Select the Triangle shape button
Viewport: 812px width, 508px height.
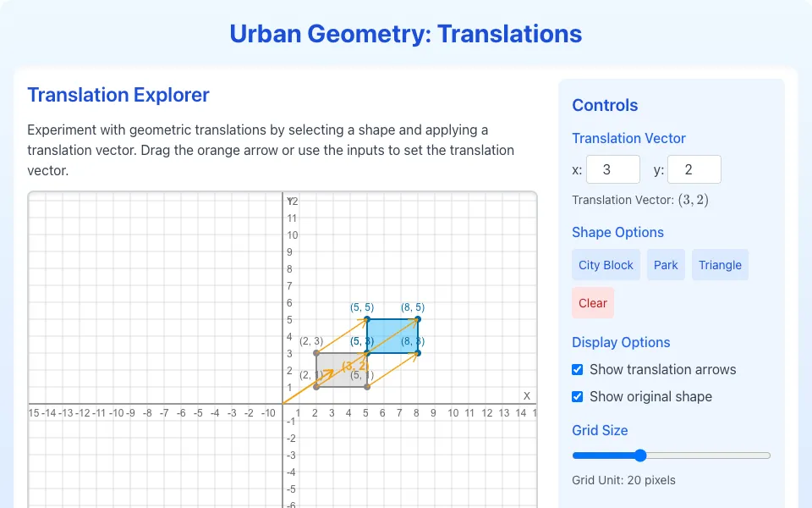(720, 265)
